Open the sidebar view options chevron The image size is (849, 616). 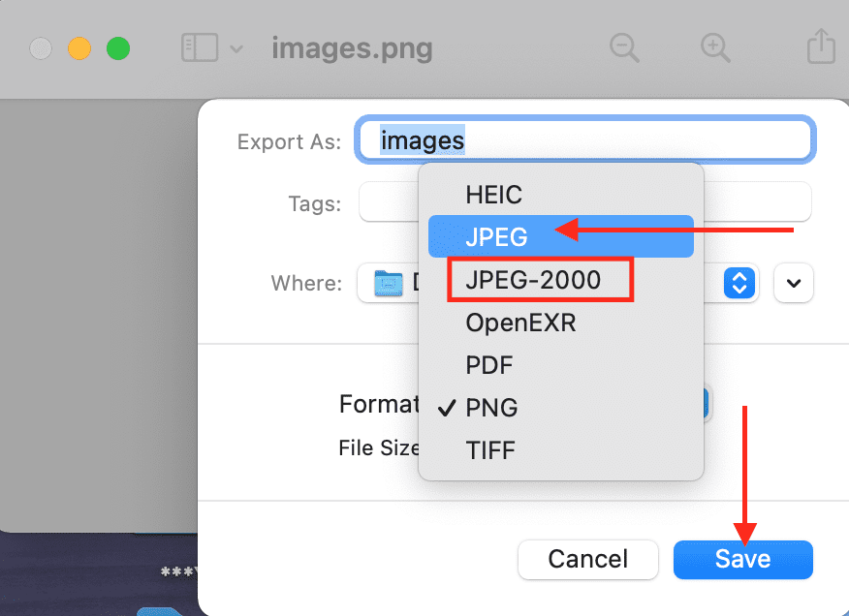click(x=236, y=48)
